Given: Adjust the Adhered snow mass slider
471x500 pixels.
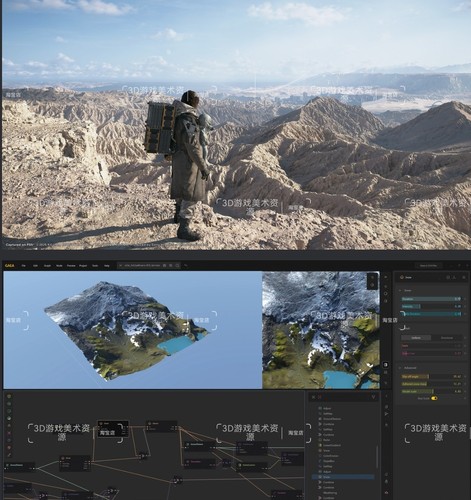Looking at the screenshot, I should (x=431, y=384).
